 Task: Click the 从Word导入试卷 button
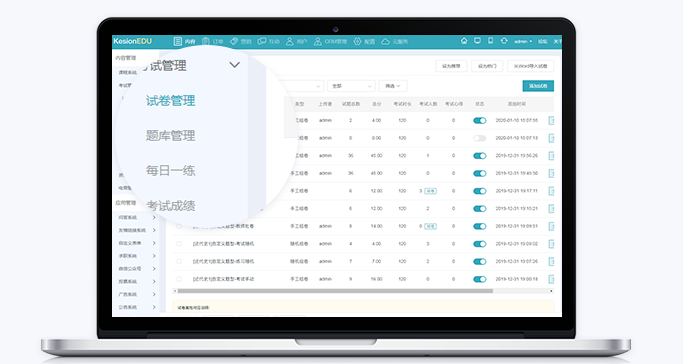(x=531, y=66)
